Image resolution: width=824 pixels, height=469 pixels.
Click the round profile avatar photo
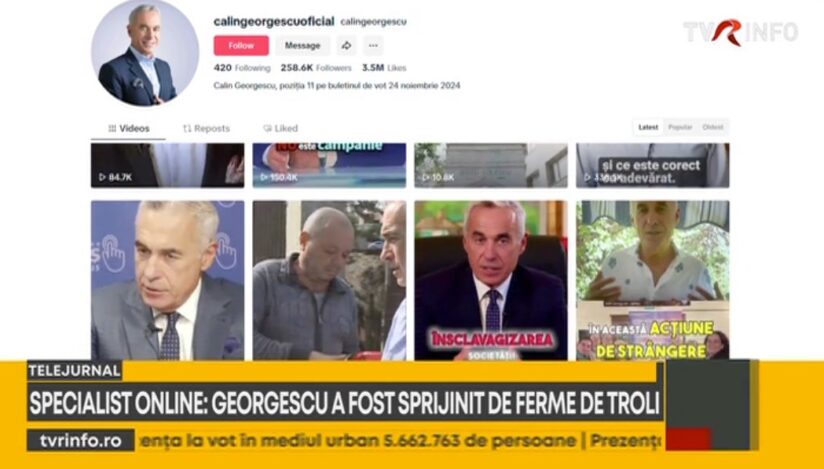[145, 53]
